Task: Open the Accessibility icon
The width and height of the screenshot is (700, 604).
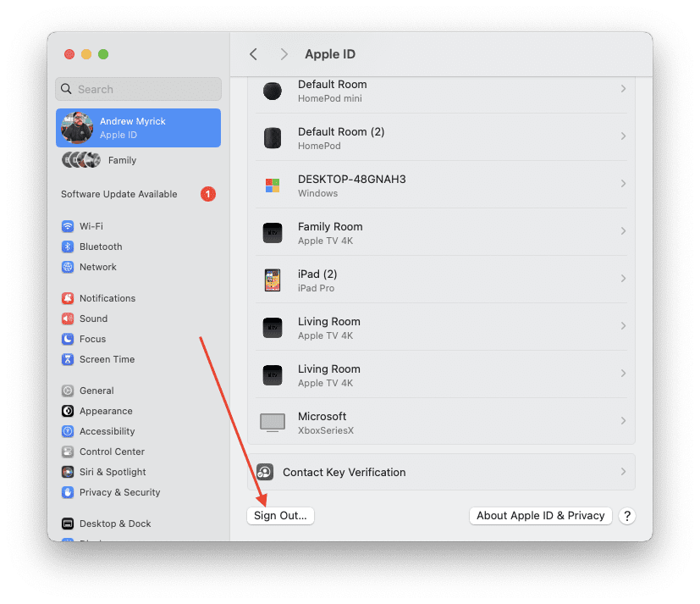Action: tap(68, 431)
